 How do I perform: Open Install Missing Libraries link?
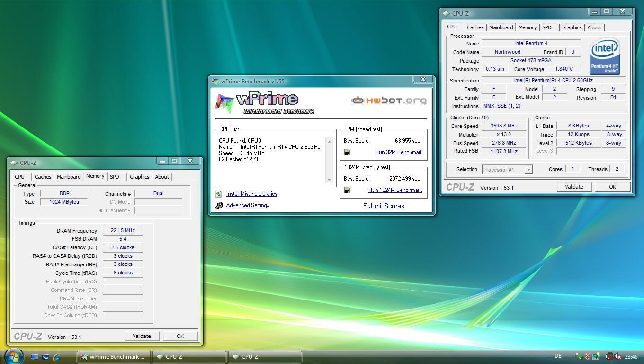click(x=251, y=194)
